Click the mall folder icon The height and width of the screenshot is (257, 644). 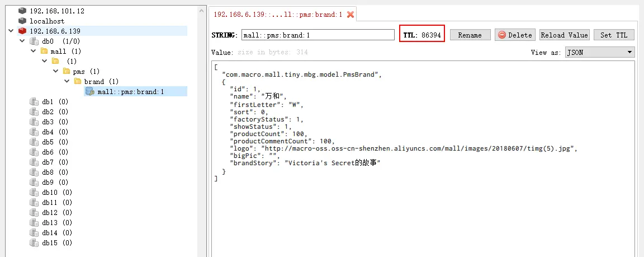[44, 51]
